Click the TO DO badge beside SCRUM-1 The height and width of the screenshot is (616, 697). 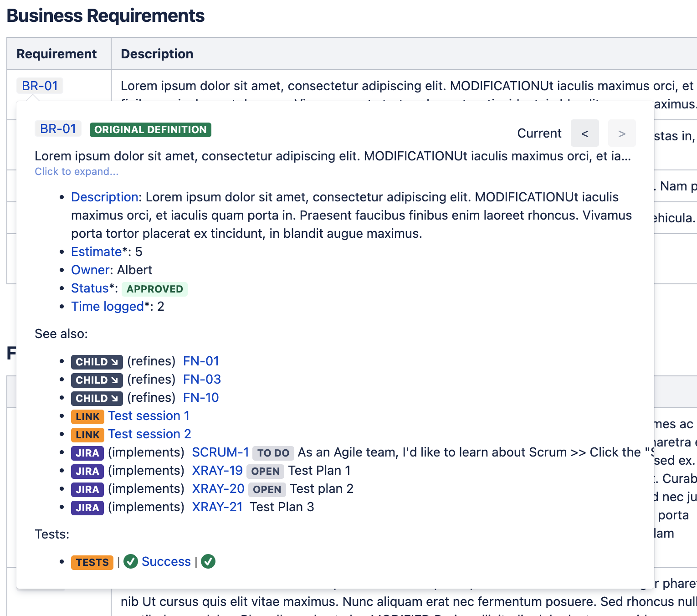273,452
